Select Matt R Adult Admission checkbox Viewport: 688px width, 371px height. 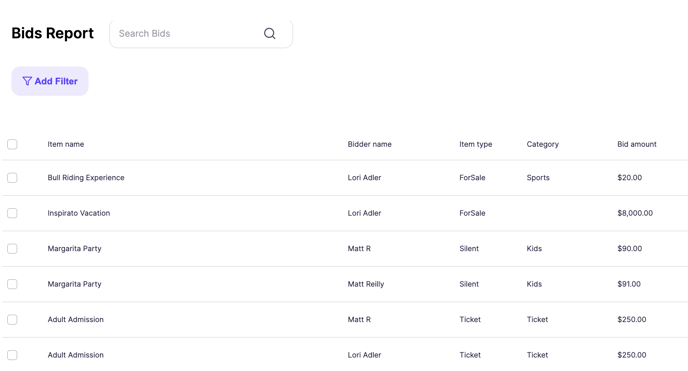click(x=12, y=320)
